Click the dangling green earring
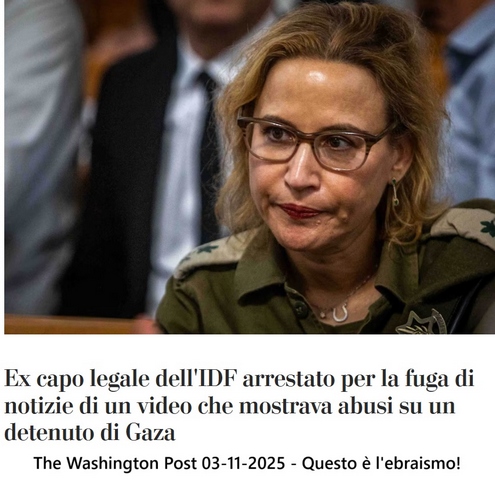The image size is (495, 500). coord(395,192)
